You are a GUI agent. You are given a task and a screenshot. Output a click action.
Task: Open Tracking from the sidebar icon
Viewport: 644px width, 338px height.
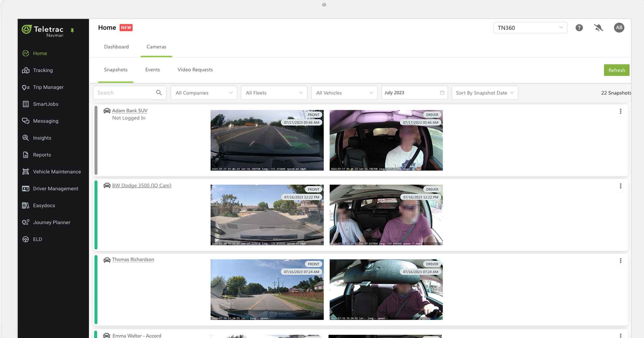26,70
